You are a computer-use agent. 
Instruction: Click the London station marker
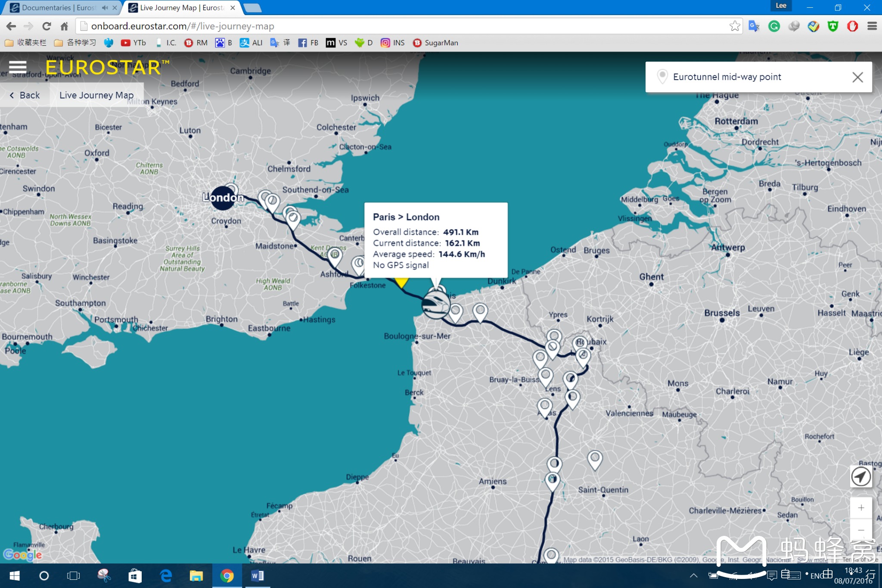coord(223,198)
